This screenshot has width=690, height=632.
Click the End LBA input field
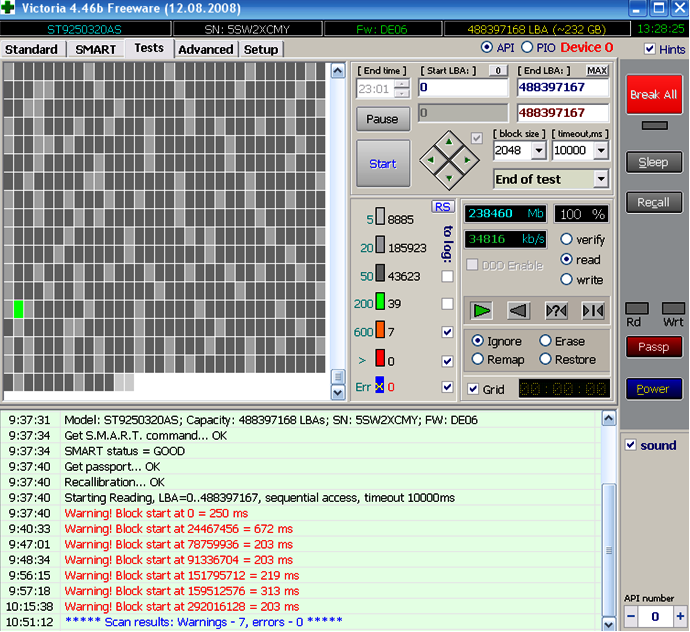[x=563, y=87]
